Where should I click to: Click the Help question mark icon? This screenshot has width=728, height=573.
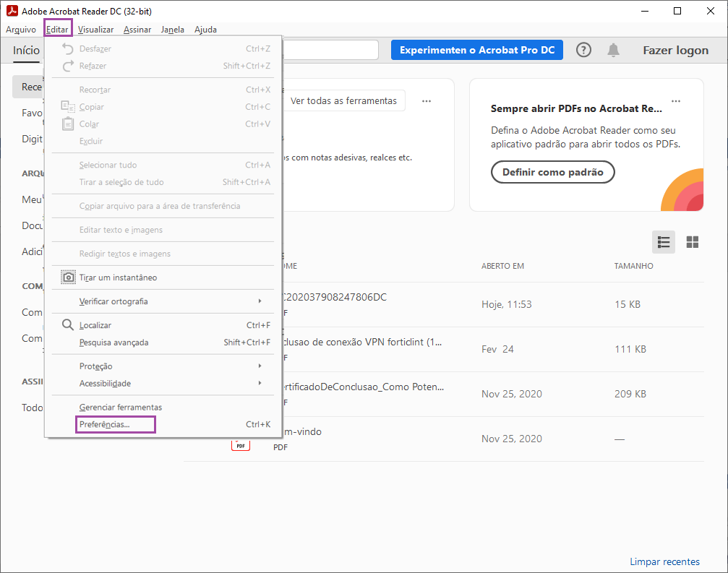coord(583,50)
